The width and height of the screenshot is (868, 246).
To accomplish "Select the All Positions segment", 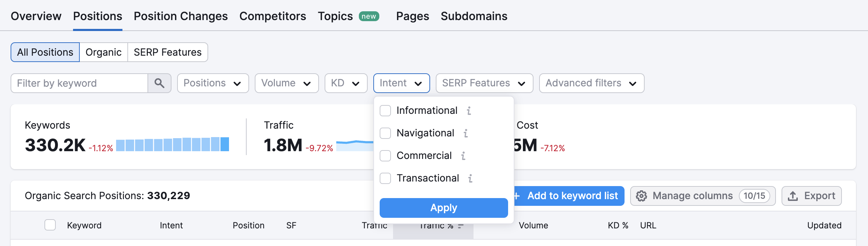I will point(45,52).
